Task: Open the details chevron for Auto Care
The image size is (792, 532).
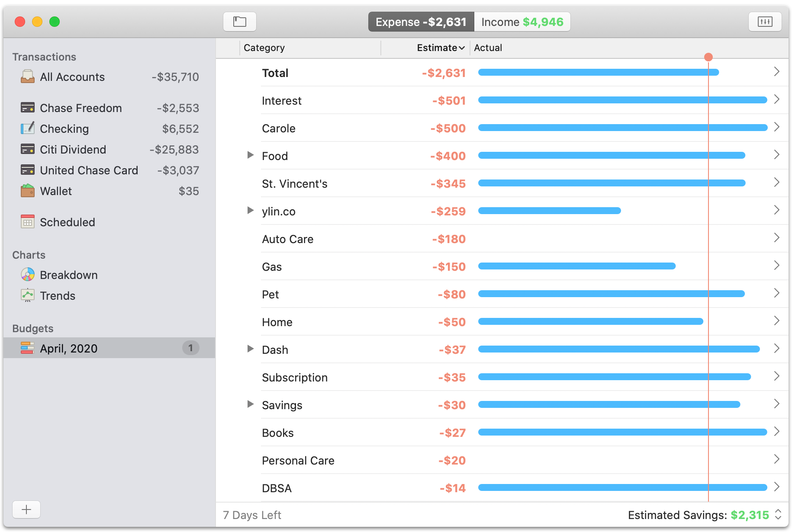Action: coord(777,238)
